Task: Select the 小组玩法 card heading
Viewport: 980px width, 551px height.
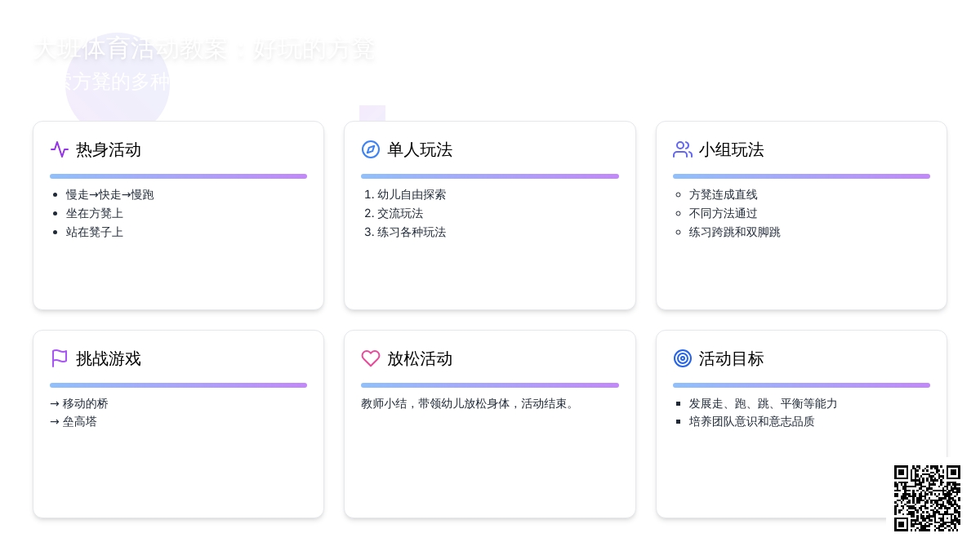Action: pyautogui.click(x=732, y=149)
